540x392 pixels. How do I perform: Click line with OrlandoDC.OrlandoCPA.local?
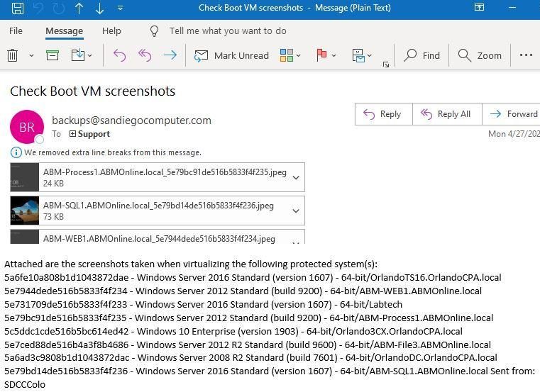(x=250, y=357)
